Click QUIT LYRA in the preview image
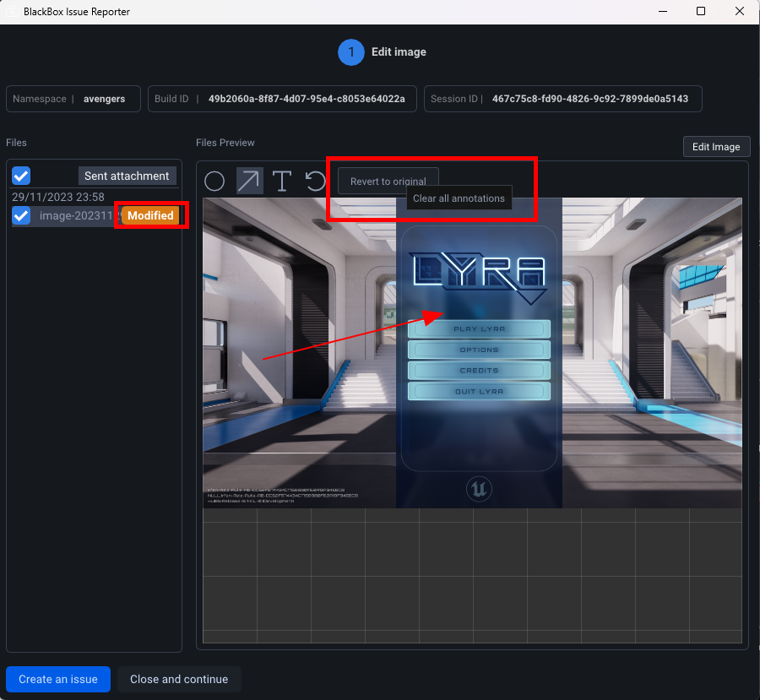Screen dimensions: 760x700 pos(479,391)
